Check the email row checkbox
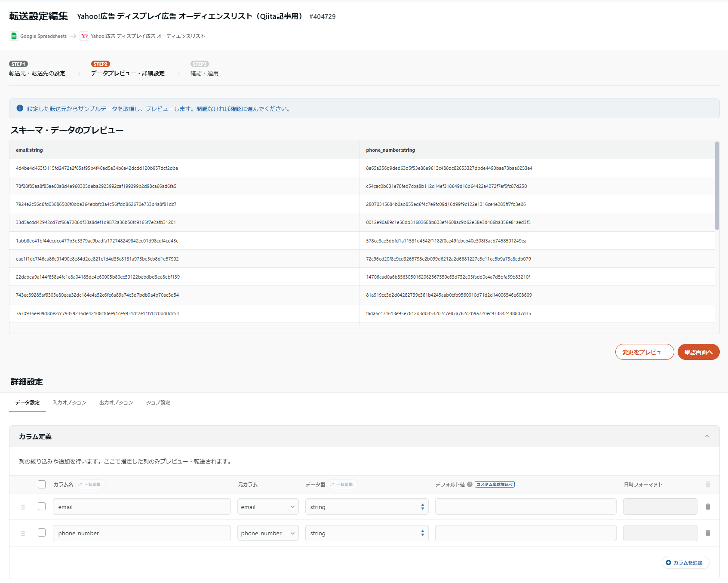 [x=42, y=506]
